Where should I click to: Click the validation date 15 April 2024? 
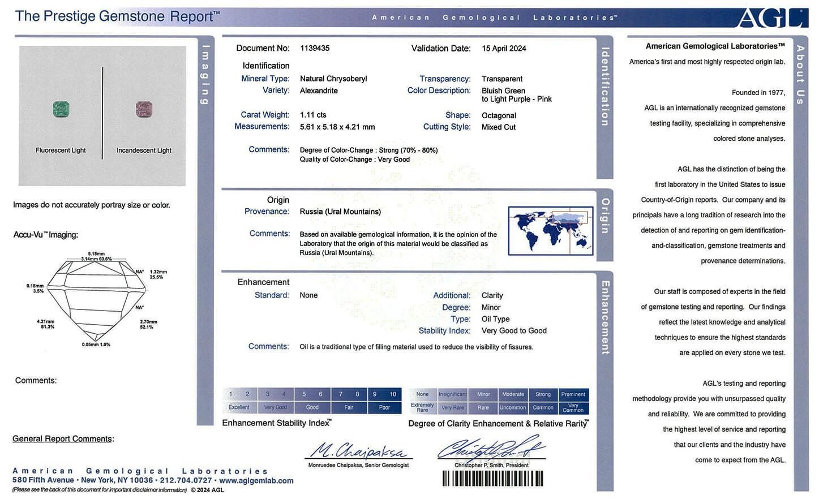(x=504, y=49)
